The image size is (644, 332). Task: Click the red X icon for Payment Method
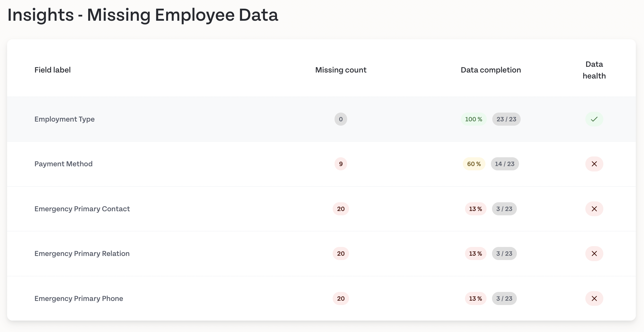[x=594, y=164]
